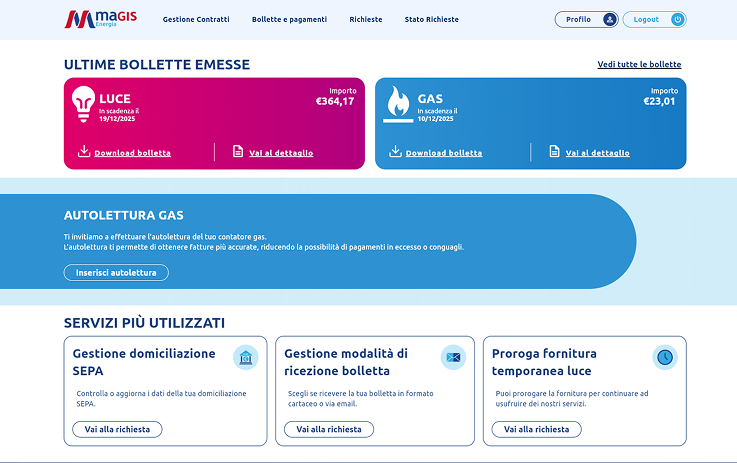Screen dimensions: 737x463
Task: Click the envelope icon for bill delivery
Action: point(453,357)
